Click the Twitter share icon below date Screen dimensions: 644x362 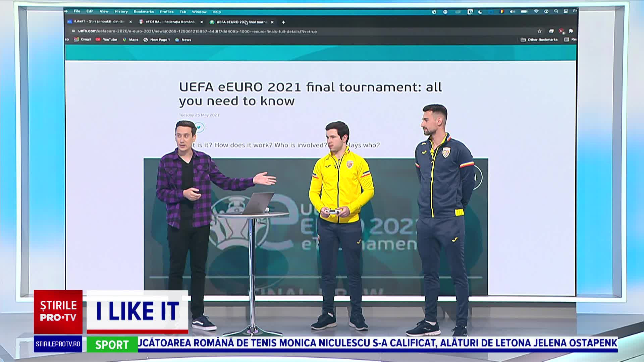pos(199,127)
